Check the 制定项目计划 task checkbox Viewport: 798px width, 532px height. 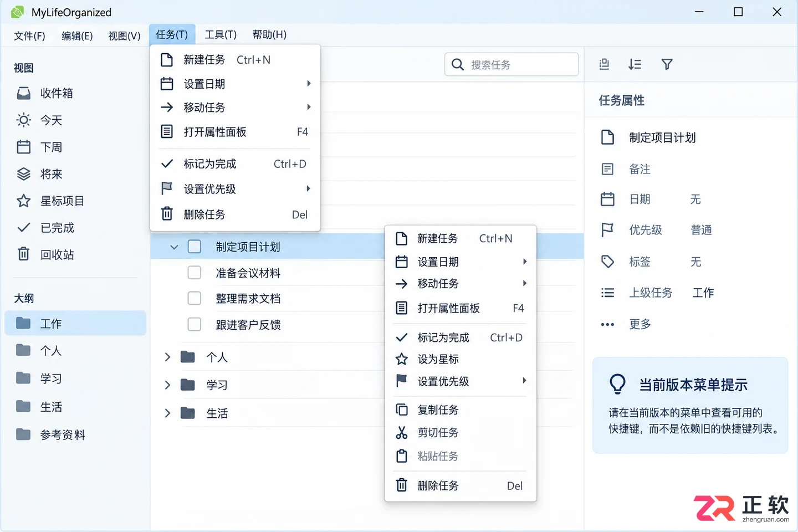point(195,247)
